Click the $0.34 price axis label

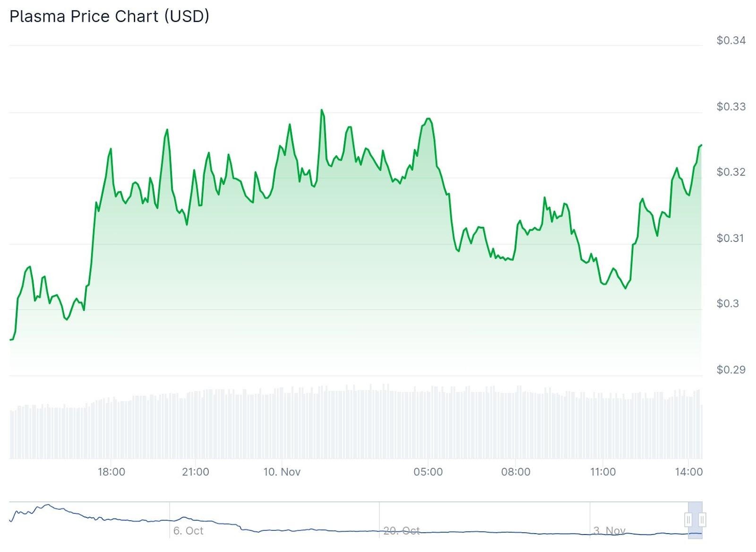pos(731,41)
